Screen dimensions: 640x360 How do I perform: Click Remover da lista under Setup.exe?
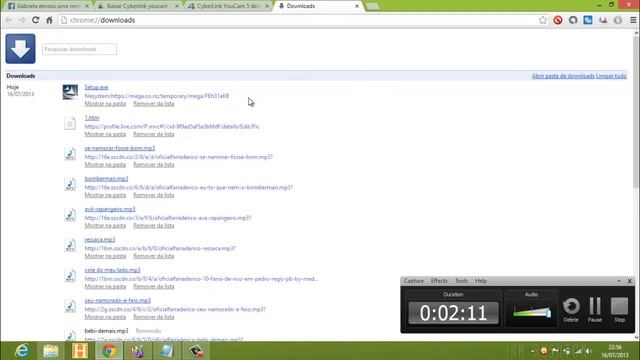[153, 104]
